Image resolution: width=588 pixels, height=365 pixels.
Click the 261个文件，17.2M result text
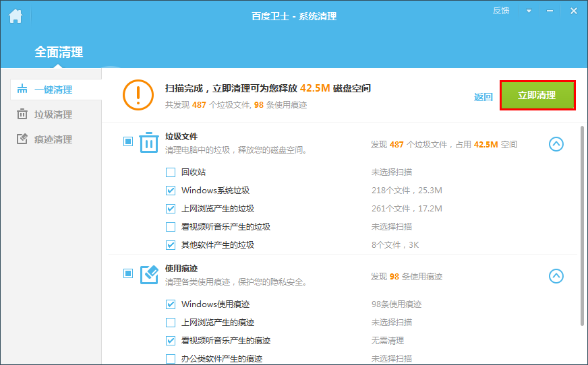coord(407,209)
